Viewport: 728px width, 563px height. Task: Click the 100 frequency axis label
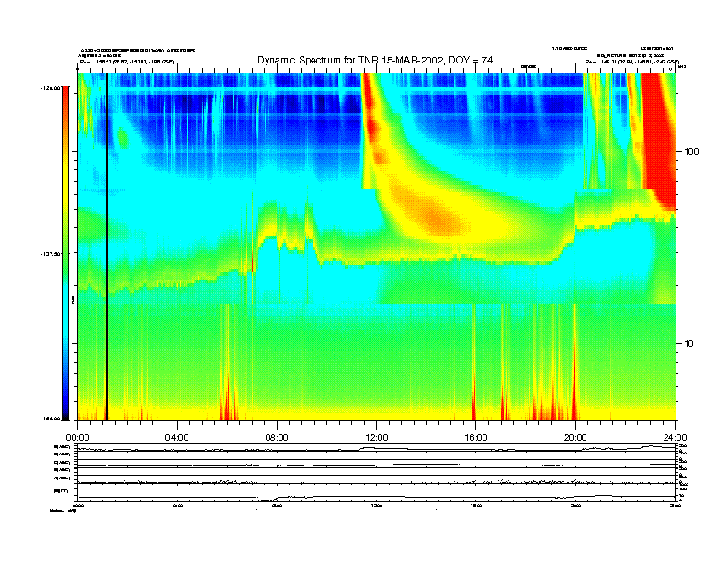click(691, 152)
